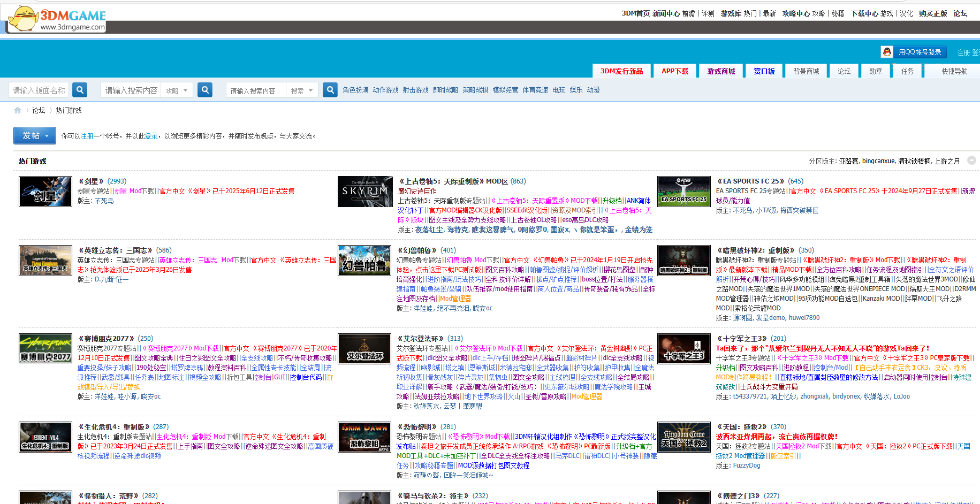Open the APP下载 tab
Screen dimensions: 980x504
pyautogui.click(x=675, y=71)
